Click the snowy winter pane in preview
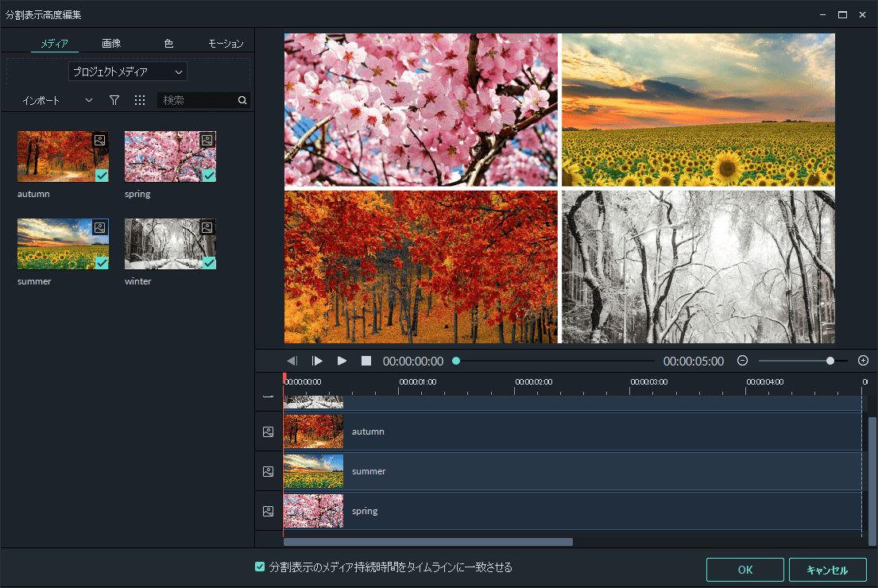Image resolution: width=878 pixels, height=588 pixels. click(x=698, y=267)
